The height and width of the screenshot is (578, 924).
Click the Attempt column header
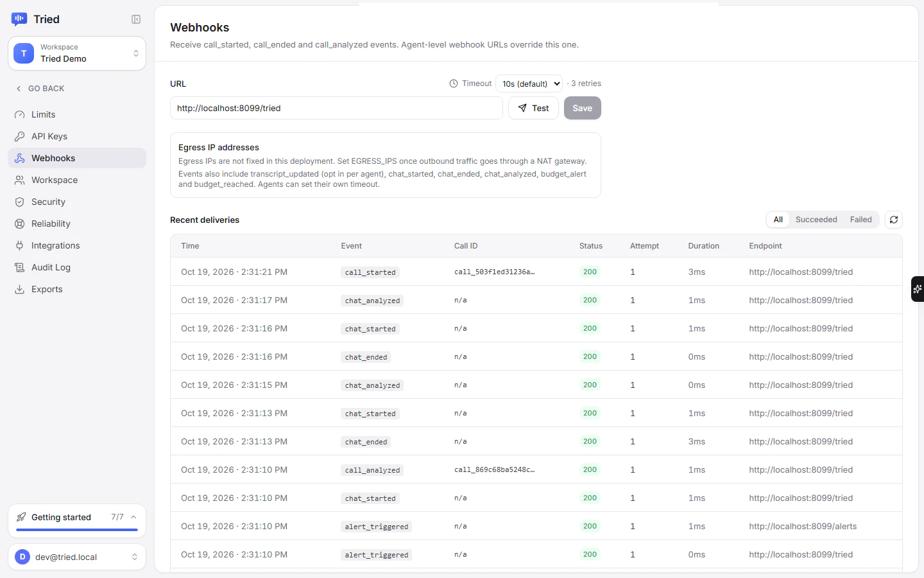[x=644, y=246]
